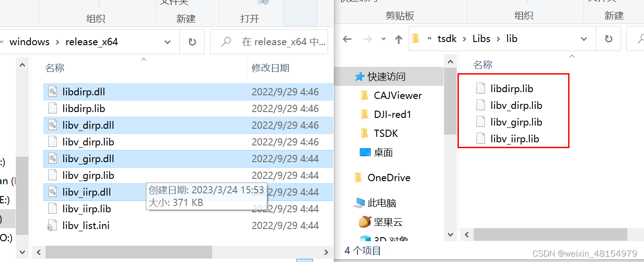Click the 快速访问 star icon
644x262 pixels.
359,77
